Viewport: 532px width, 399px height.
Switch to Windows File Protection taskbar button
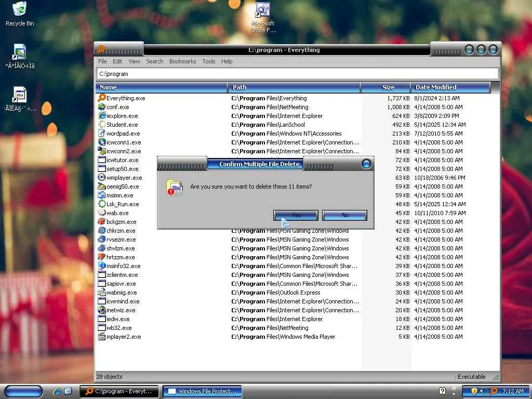click(x=202, y=391)
